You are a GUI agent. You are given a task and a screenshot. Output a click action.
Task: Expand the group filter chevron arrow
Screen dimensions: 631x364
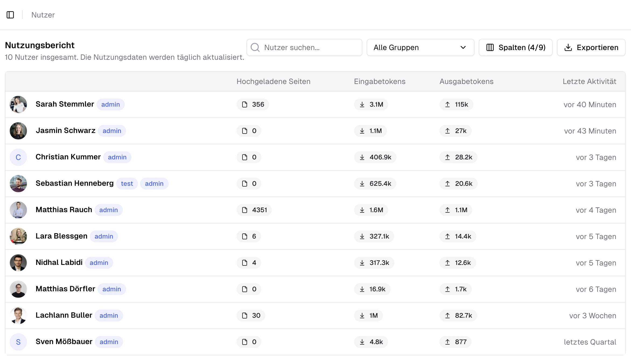[x=463, y=48]
